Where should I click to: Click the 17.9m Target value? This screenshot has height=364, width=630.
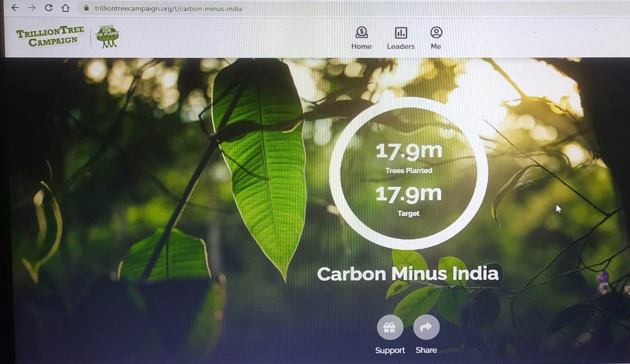coord(409,194)
